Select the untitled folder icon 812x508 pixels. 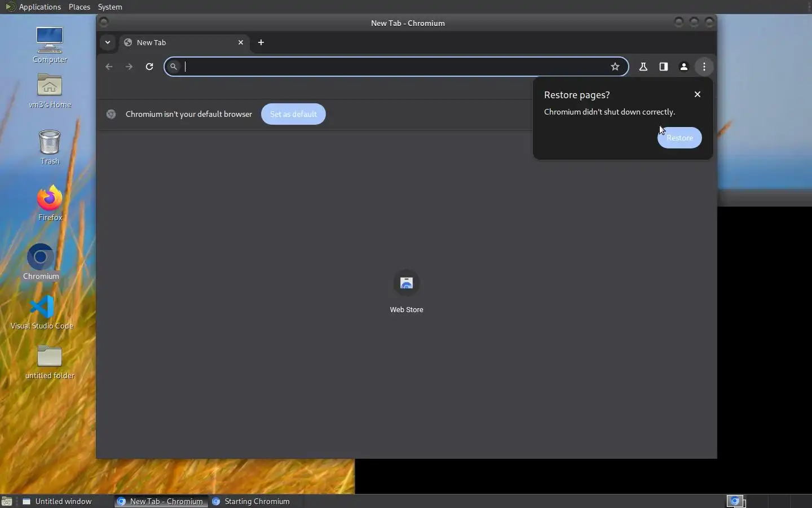click(x=50, y=362)
